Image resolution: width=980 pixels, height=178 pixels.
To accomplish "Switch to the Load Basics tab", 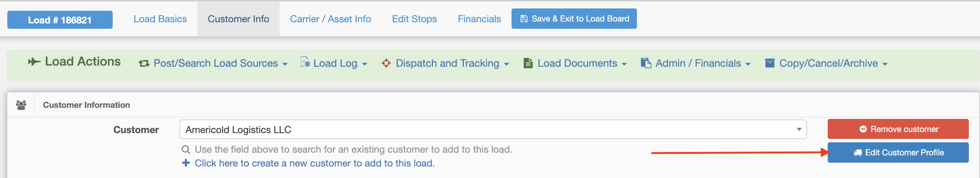I will click(160, 19).
